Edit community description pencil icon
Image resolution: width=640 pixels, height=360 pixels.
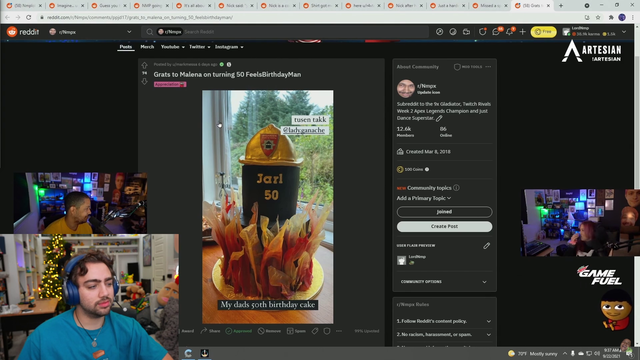click(x=439, y=118)
